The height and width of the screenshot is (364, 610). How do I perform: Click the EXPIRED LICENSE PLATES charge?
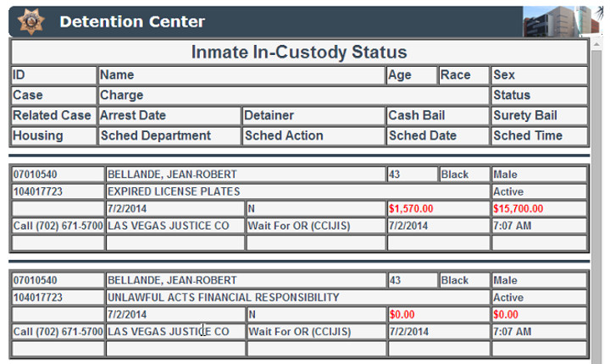click(174, 191)
